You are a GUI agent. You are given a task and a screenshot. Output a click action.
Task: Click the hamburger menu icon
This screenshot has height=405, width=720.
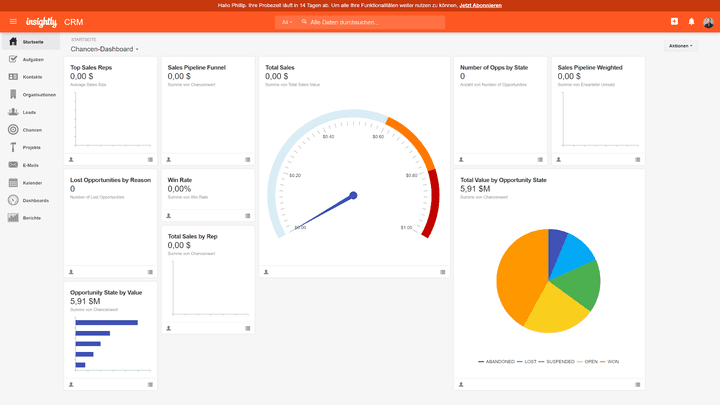coord(13,21)
